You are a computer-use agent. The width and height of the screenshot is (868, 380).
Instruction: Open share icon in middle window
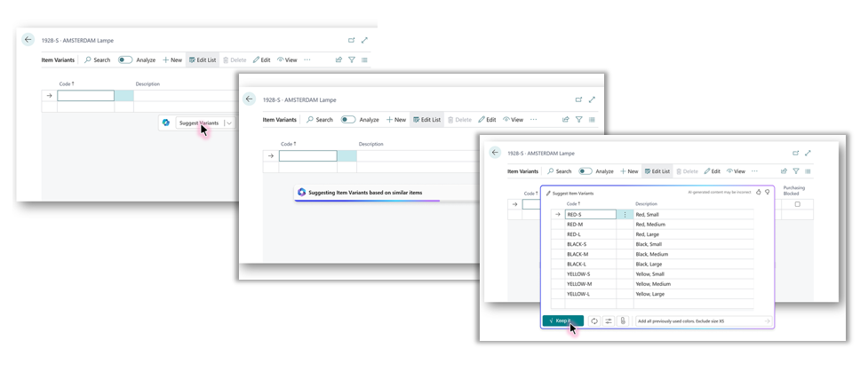click(x=566, y=120)
